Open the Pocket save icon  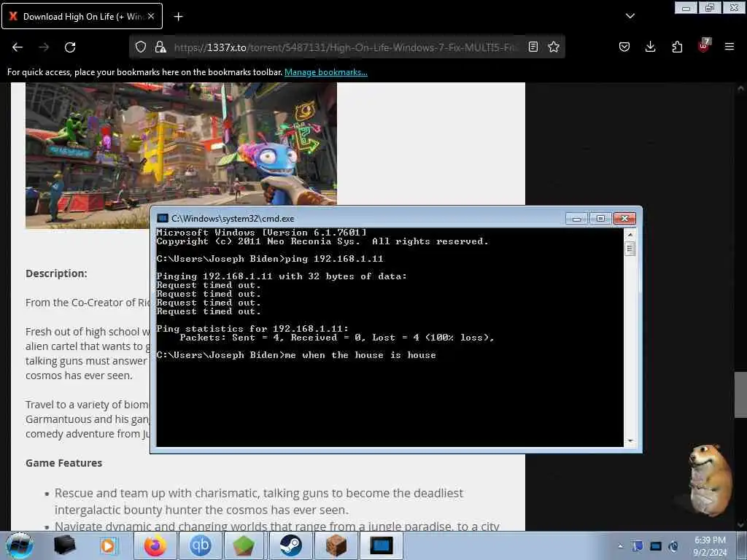click(624, 47)
